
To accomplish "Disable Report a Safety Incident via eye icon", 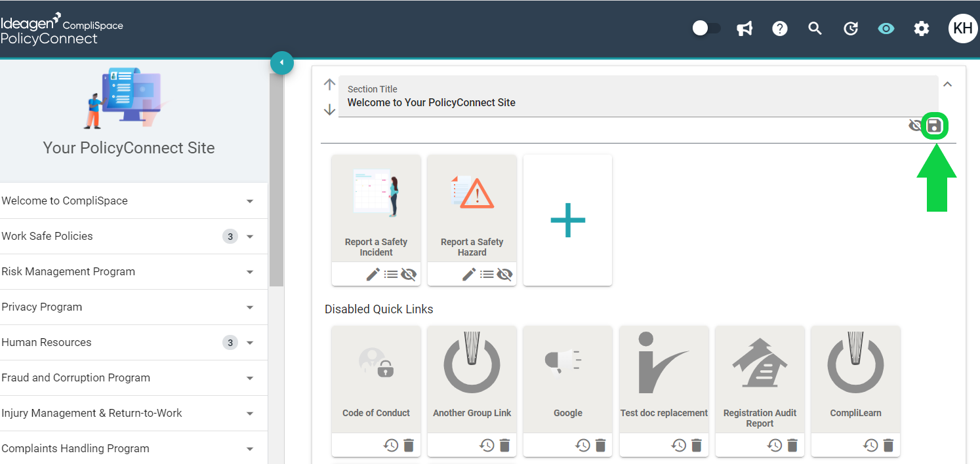I will [x=409, y=274].
